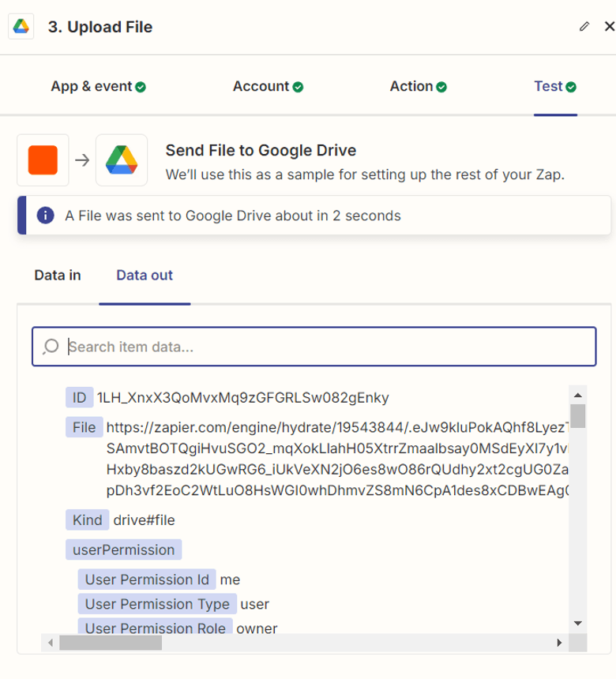Click the orange trigger app icon

pos(43,159)
